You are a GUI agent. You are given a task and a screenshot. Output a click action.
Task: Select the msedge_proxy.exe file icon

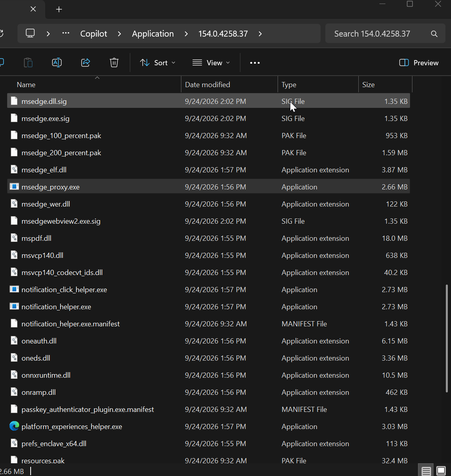(14, 187)
